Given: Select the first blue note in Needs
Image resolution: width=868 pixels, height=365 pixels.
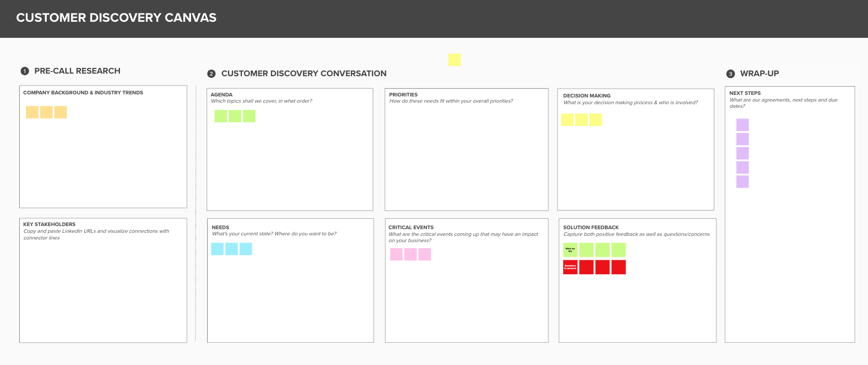Looking at the screenshot, I should 218,249.
